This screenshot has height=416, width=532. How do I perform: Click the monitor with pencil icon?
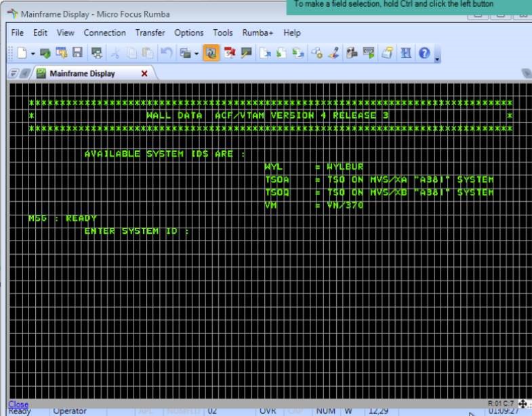pyautogui.click(x=246, y=53)
